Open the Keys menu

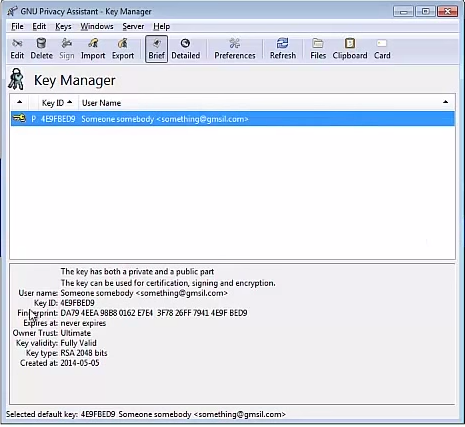(63, 26)
